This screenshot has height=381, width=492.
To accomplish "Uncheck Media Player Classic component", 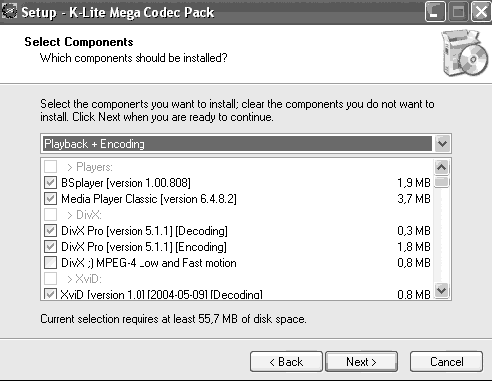I will (50, 199).
